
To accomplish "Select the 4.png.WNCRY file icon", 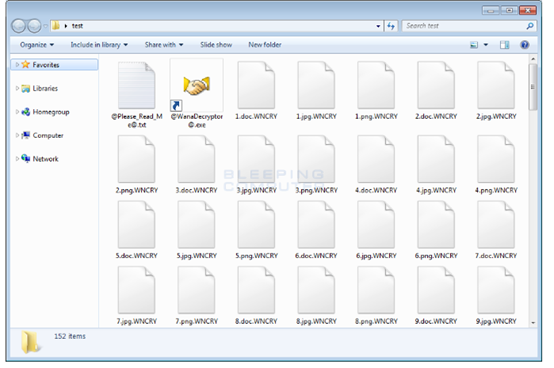I will point(496,159).
